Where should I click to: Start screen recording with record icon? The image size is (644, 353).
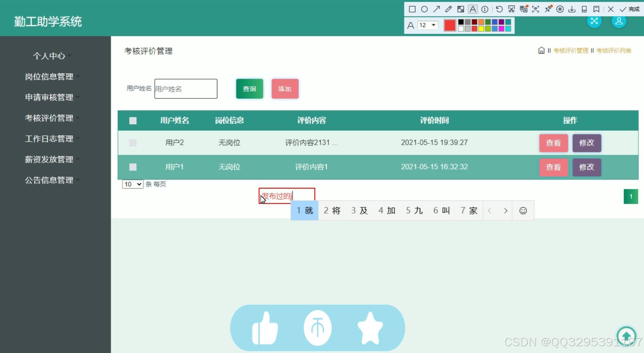click(x=560, y=9)
